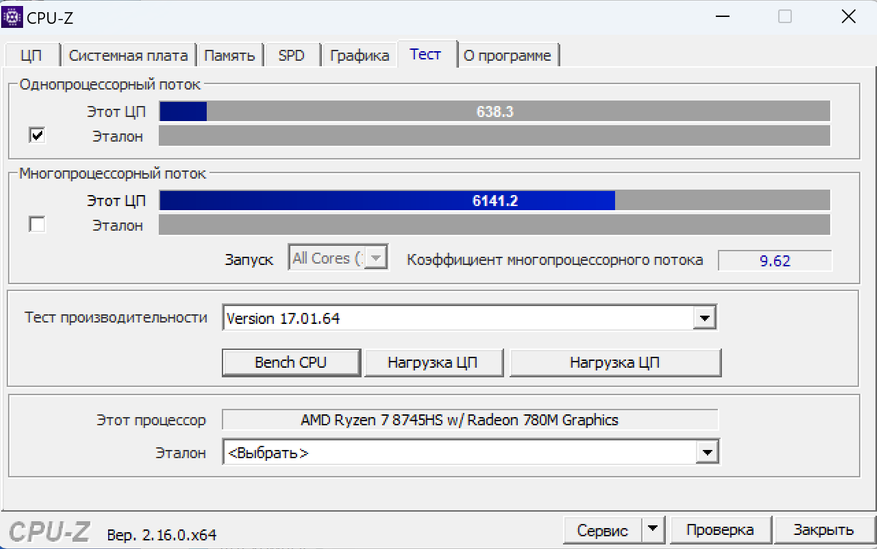Click the version text Вер. 2.16.0.x64
877x549 pixels.
pyautogui.click(x=162, y=535)
